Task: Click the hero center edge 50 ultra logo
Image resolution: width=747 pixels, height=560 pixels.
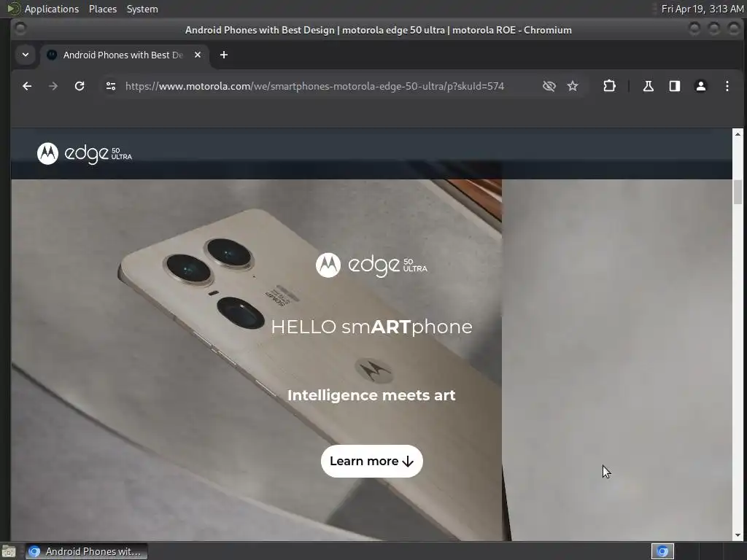Action: coord(371,265)
